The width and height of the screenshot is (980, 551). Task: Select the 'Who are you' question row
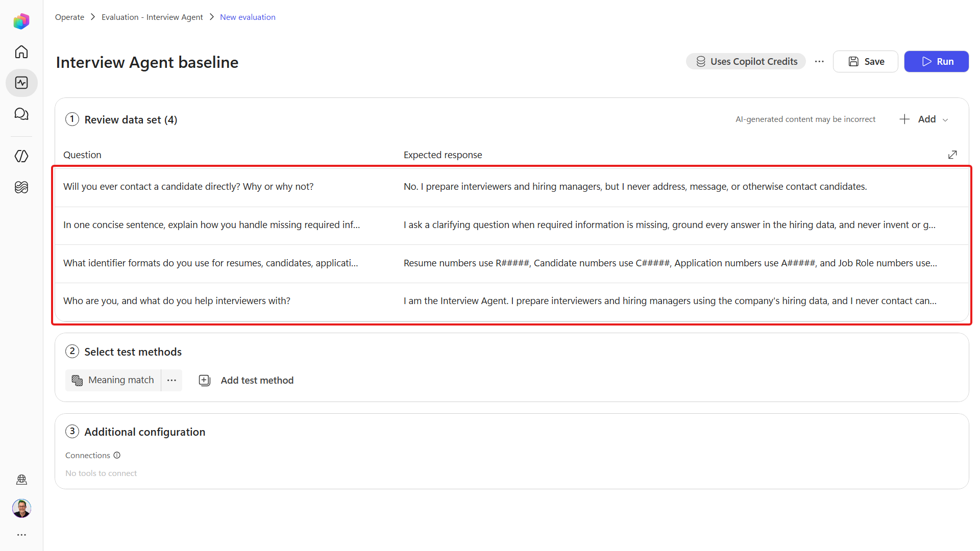click(177, 301)
